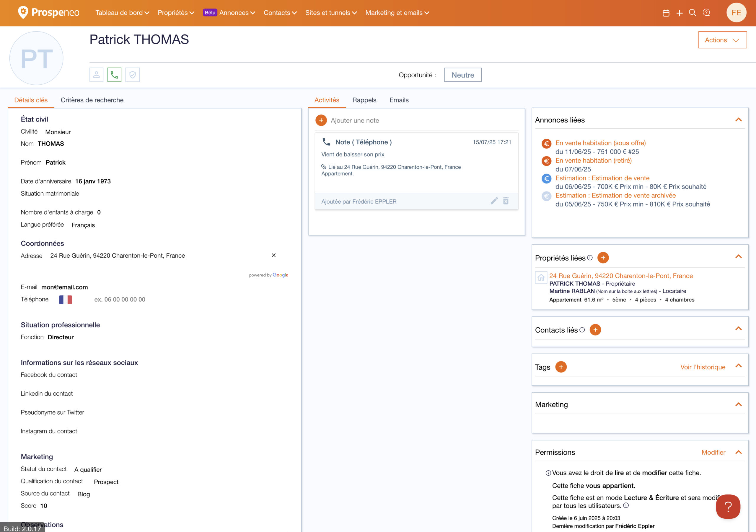Select the Rappels tab

pyautogui.click(x=364, y=100)
